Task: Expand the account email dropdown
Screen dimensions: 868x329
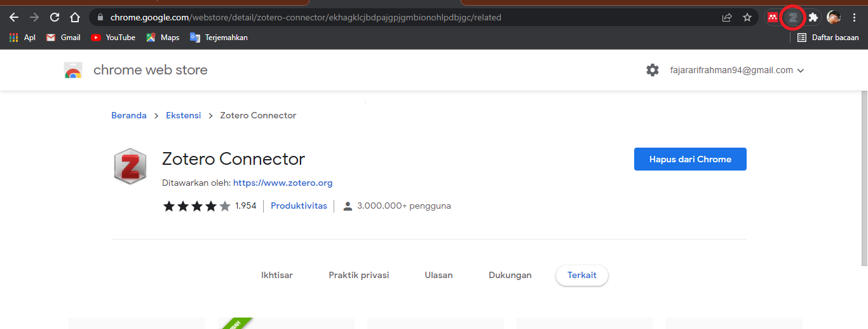Action: (737, 71)
